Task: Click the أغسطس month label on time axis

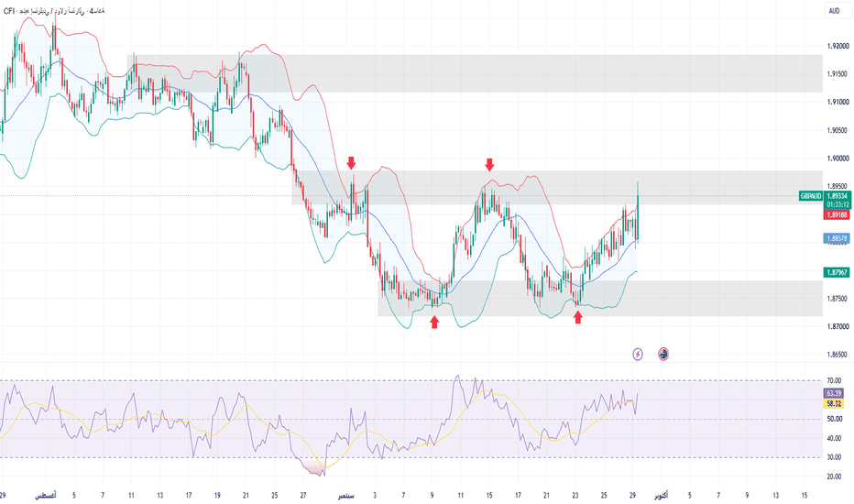Action: coord(45,496)
